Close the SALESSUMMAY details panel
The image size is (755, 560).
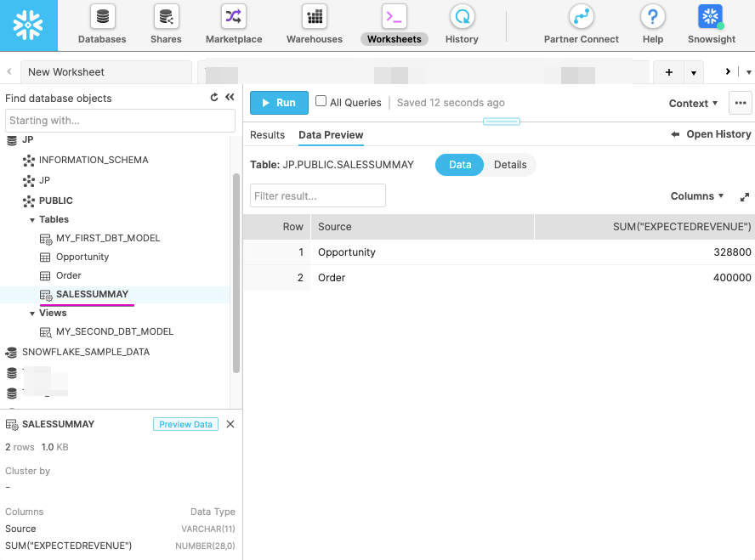[x=230, y=424]
